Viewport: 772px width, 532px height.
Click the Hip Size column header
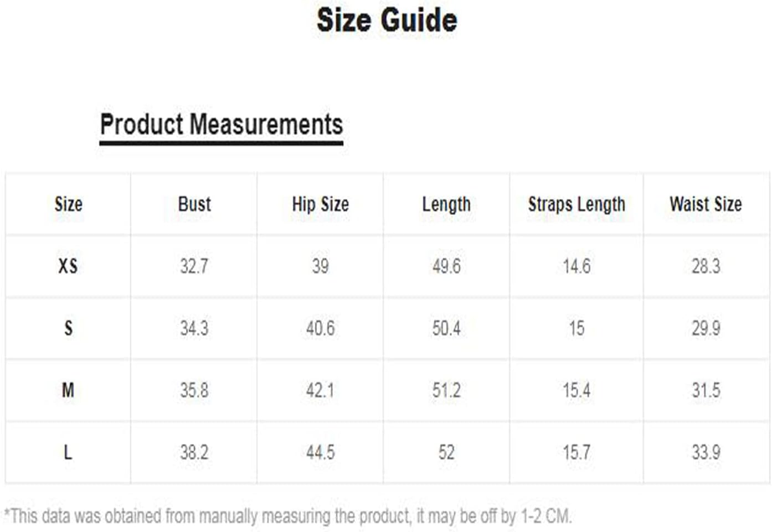320,204
